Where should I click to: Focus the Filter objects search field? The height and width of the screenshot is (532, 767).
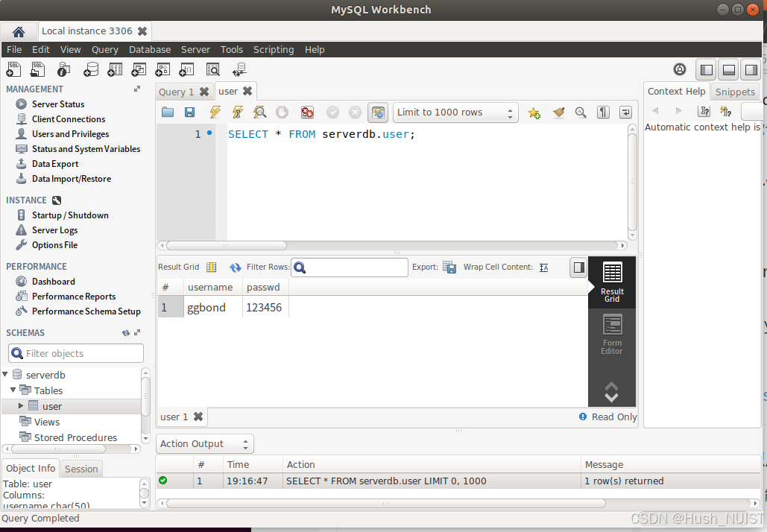tap(76, 353)
